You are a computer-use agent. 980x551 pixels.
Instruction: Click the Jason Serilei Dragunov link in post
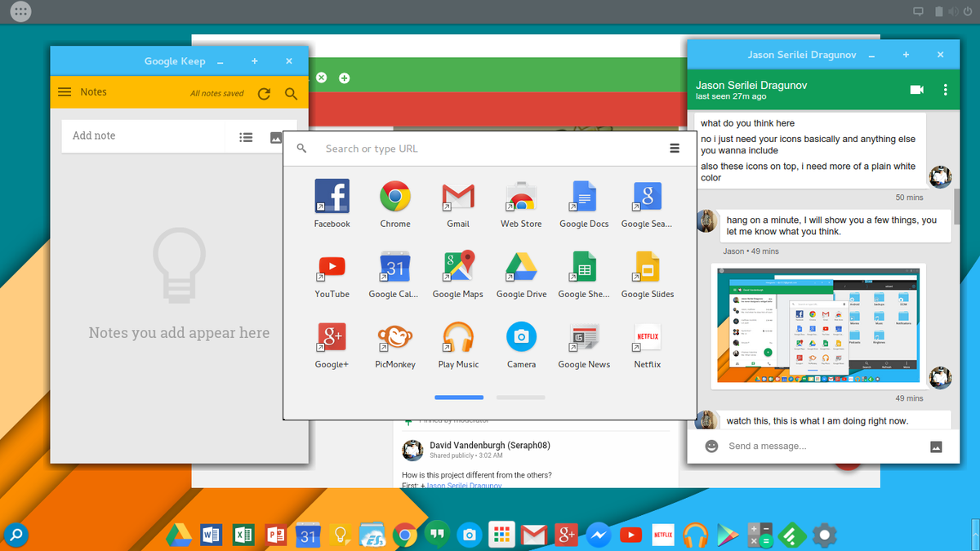coord(463,486)
